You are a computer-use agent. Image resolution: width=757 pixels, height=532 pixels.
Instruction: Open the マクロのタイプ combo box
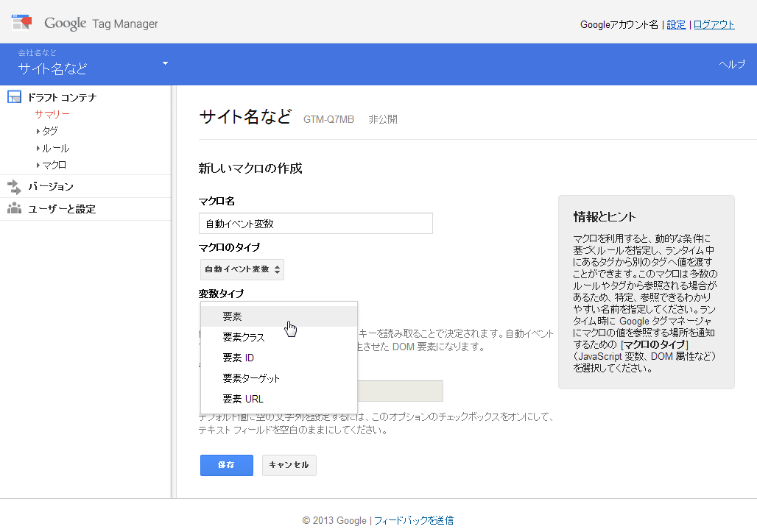pos(242,269)
